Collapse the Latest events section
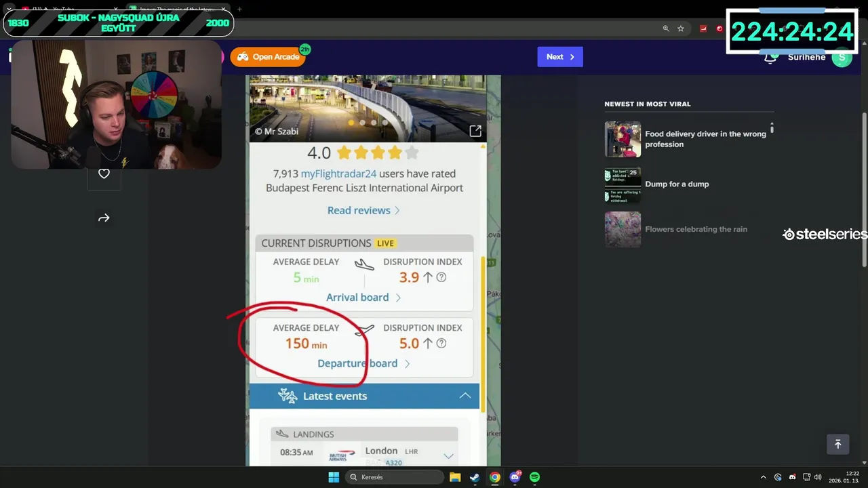This screenshot has height=488, width=868. (x=465, y=396)
